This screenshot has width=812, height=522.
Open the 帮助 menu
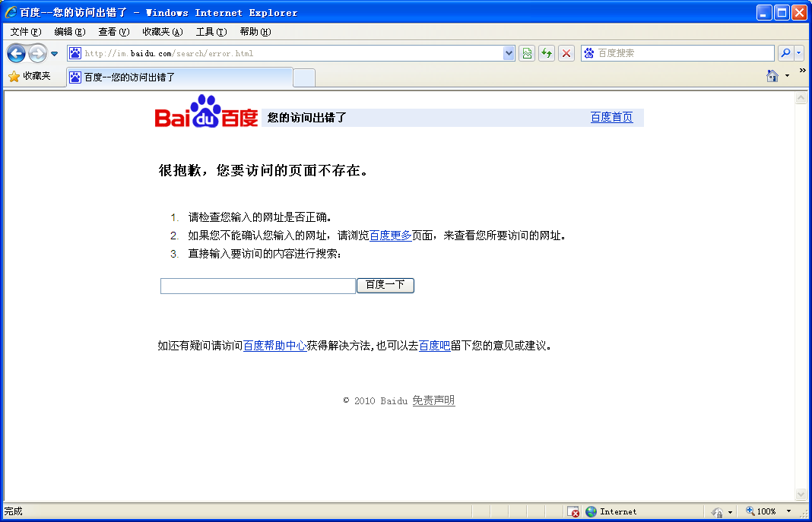pos(255,32)
